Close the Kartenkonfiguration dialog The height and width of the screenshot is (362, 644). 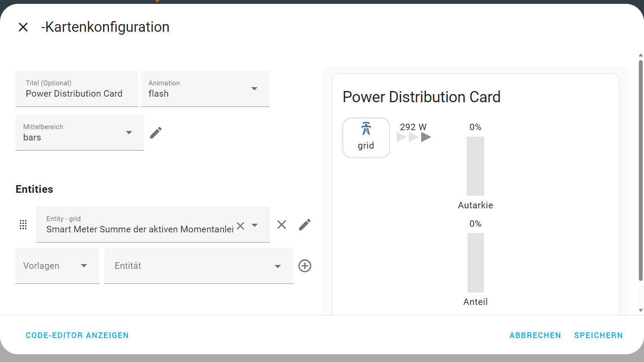(x=23, y=27)
